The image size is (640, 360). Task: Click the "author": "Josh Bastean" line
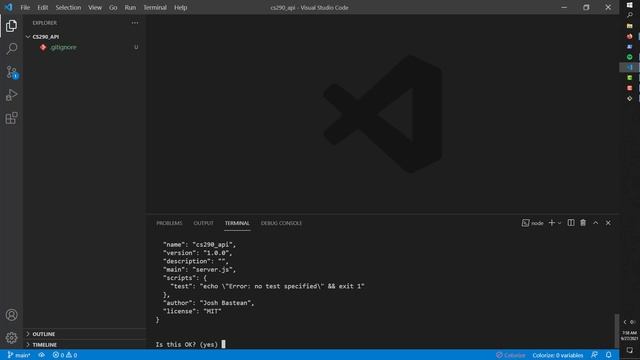(209, 303)
